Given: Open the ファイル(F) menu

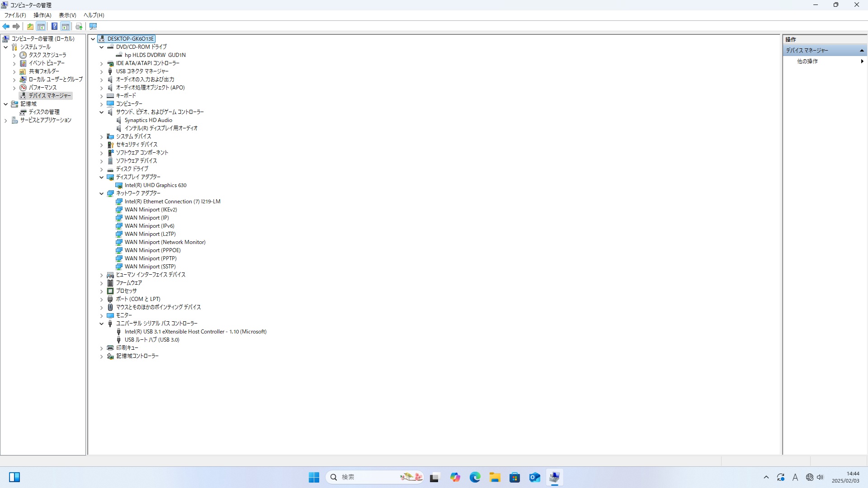Looking at the screenshot, I should point(15,15).
